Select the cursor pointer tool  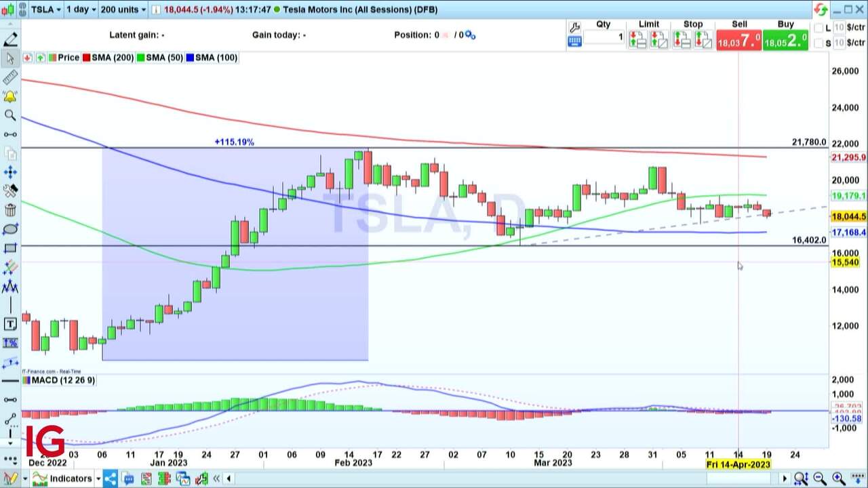[10, 58]
